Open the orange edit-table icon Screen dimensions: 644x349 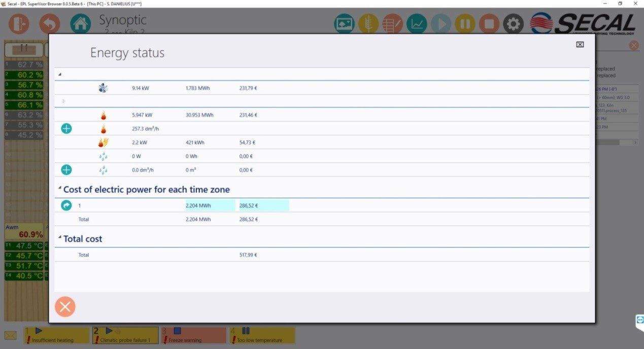[392, 24]
